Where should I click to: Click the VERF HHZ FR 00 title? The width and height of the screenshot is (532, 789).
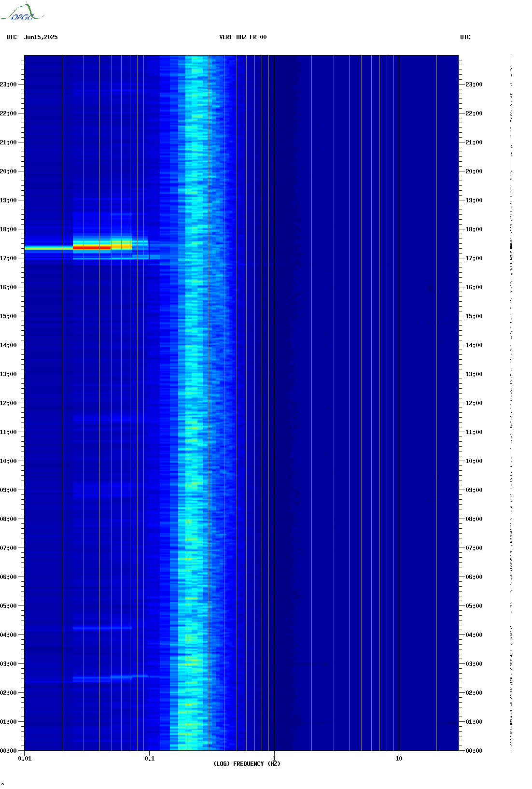(243, 37)
